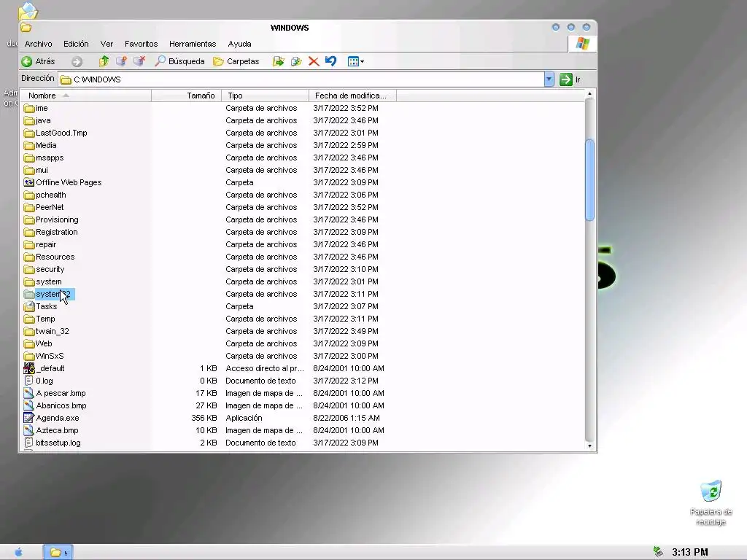Click the forward navigation arrow
Image resolution: width=747 pixels, height=560 pixels.
(x=77, y=61)
